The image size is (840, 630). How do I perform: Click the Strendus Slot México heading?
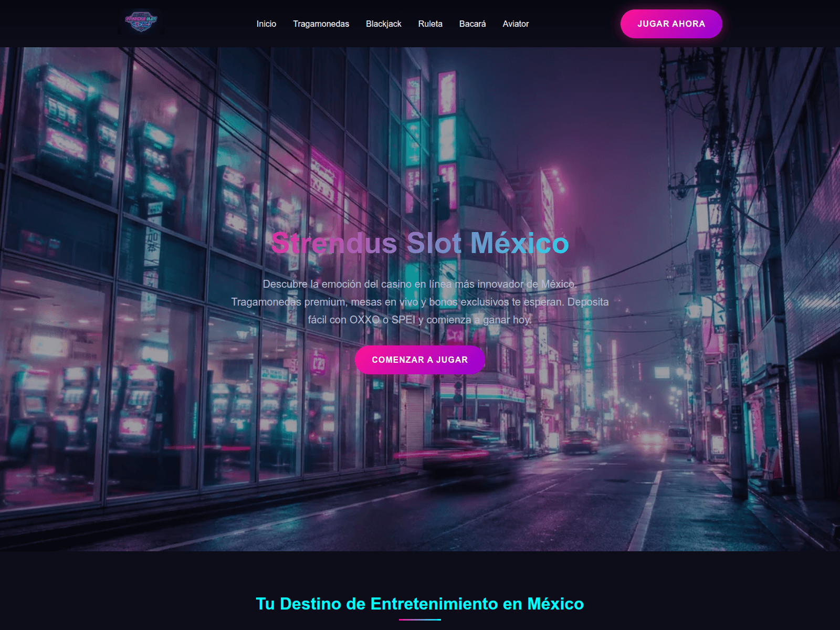(420, 243)
